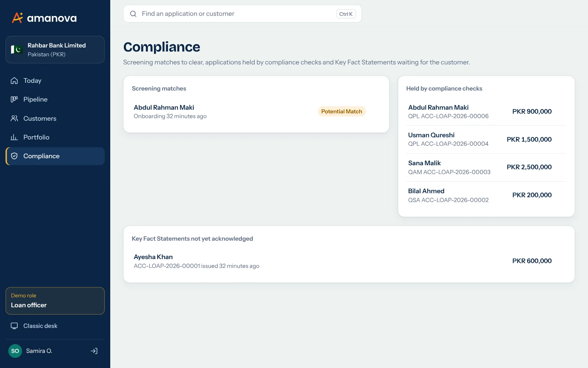Screen dimensions: 588x368
Task: Open Abdul Rahman Maki held application
Action: coord(486,112)
